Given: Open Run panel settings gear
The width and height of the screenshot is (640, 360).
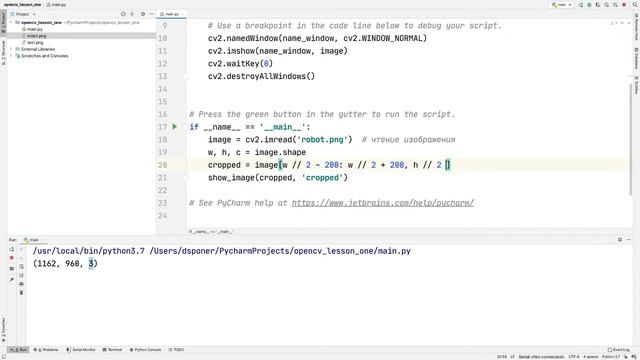Looking at the screenshot, I should click(x=620, y=240).
